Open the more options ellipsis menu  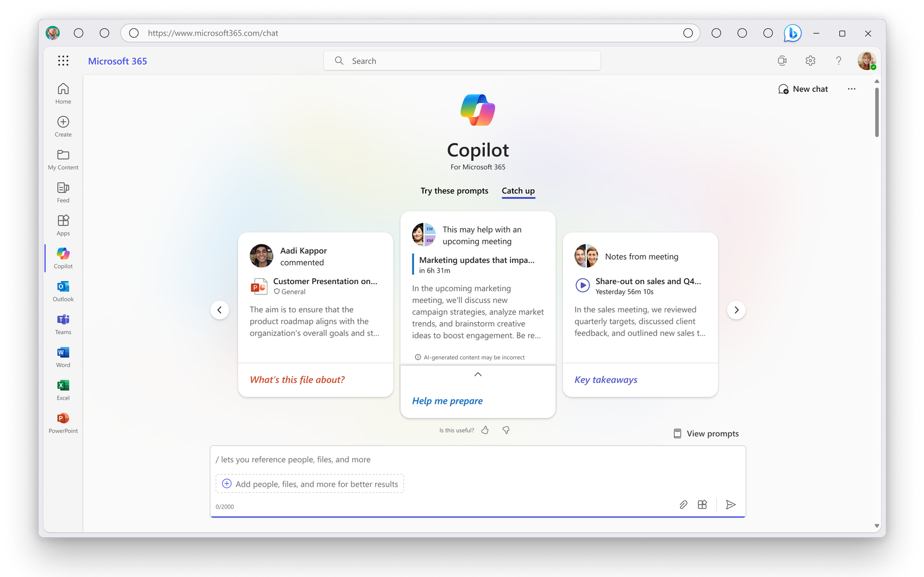(x=851, y=89)
